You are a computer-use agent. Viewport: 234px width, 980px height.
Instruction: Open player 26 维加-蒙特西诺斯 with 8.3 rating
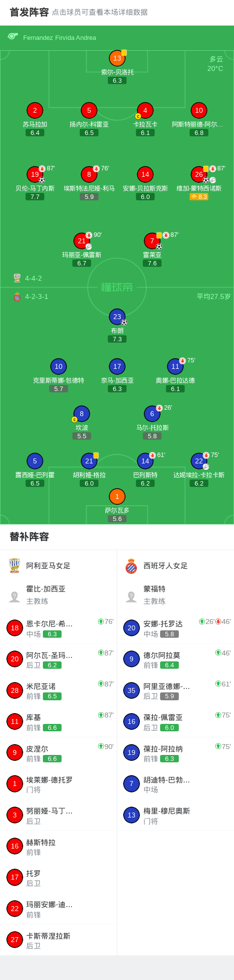click(x=199, y=174)
